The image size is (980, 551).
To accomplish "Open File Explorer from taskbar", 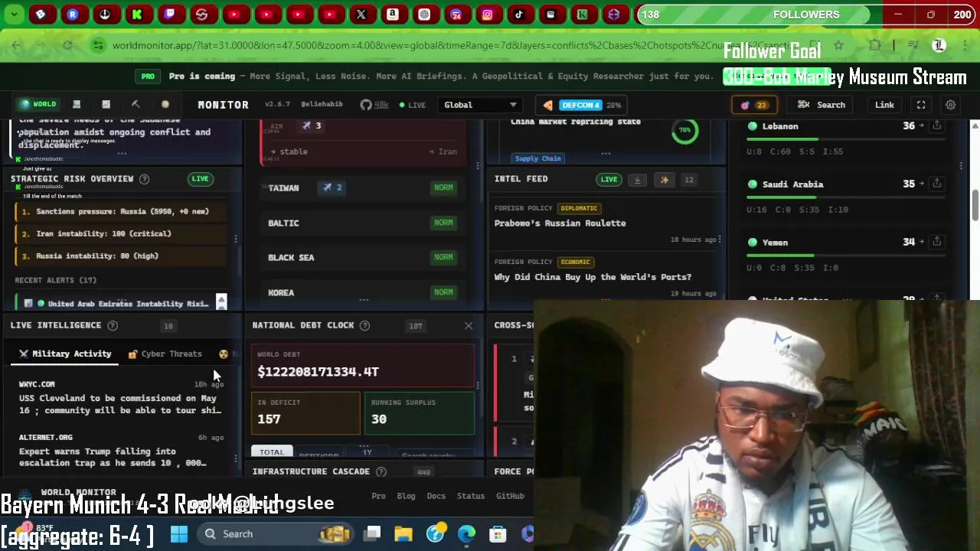I will (403, 534).
